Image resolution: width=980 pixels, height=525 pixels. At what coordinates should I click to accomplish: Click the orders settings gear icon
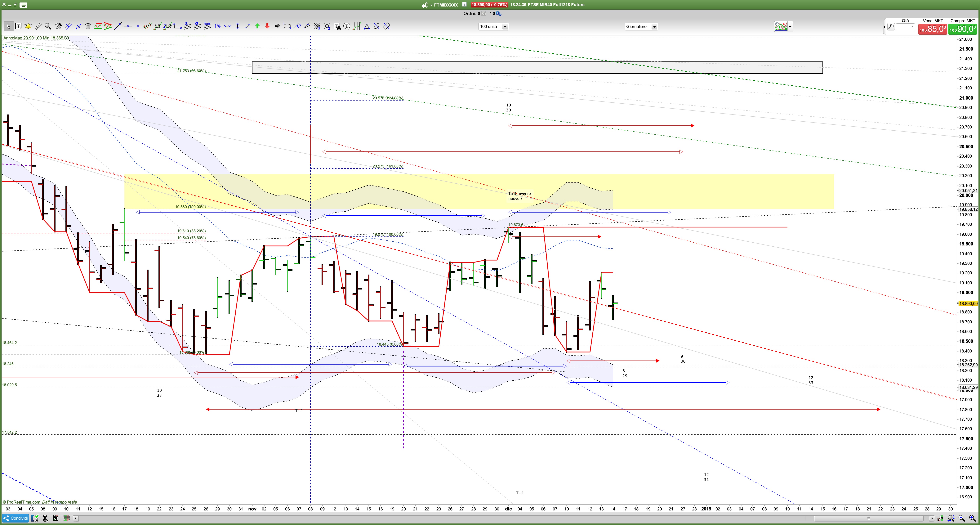(499, 14)
